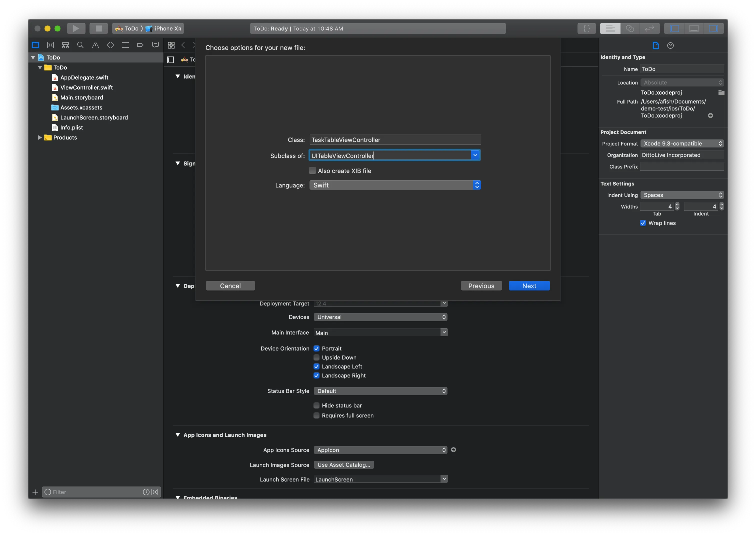Switch to the Assistant editor
Image resolution: width=756 pixels, height=536 pixels.
[x=629, y=28]
